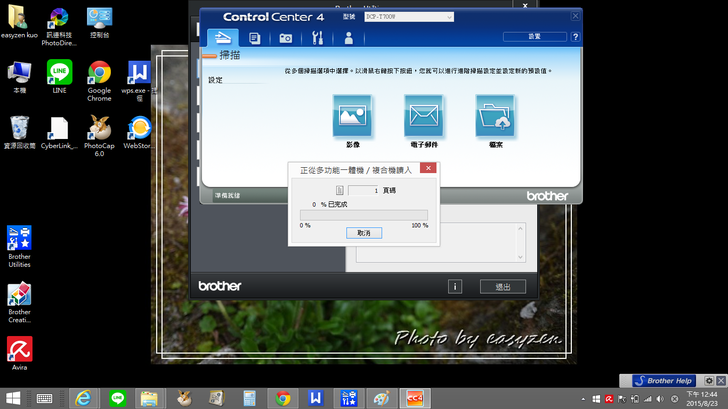Open the Photo tab with camera icon
This screenshot has width=728, height=409.
click(x=286, y=38)
